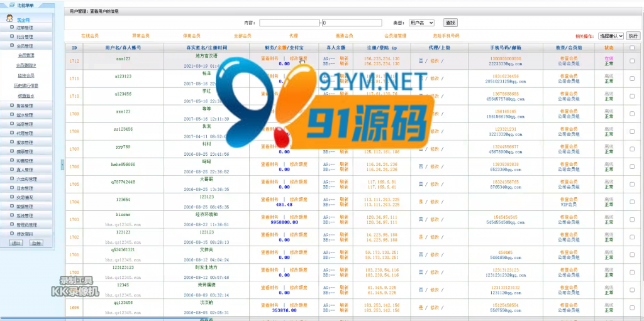Switch to the 在线会员 filter tab
The width and height of the screenshot is (644, 321).
[x=89, y=36]
